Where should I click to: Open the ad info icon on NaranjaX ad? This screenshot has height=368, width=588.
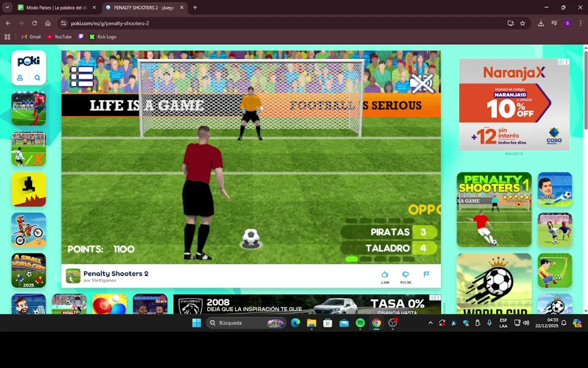click(x=560, y=61)
